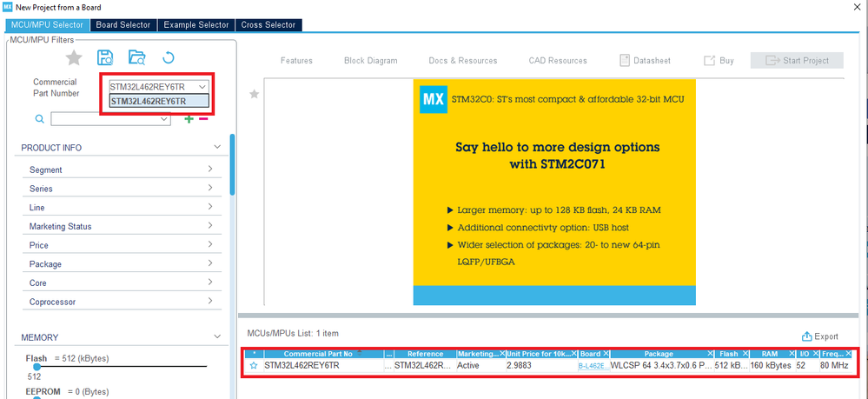Collapse the PRODUCT INFO section

coord(217,148)
